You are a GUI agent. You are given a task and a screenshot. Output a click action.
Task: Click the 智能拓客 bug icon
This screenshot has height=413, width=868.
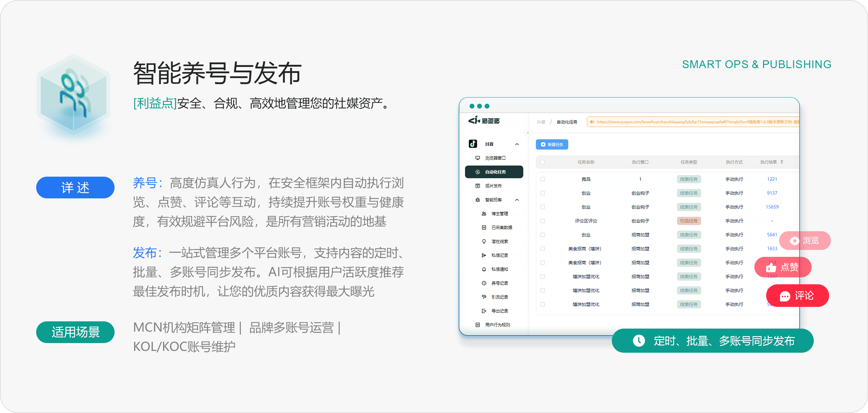click(x=477, y=200)
